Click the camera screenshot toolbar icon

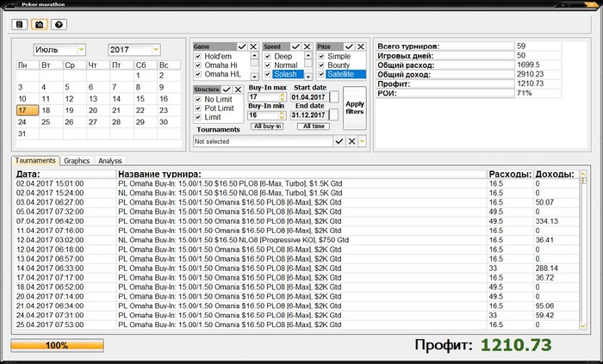click(40, 25)
